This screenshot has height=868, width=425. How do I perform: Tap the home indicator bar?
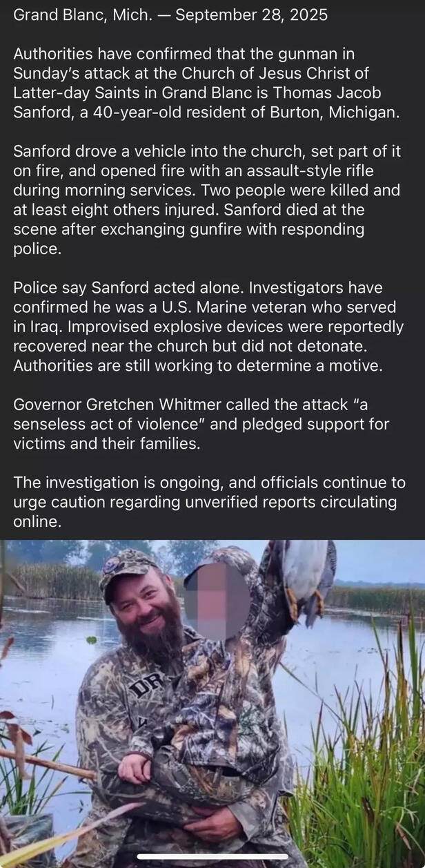212,858
